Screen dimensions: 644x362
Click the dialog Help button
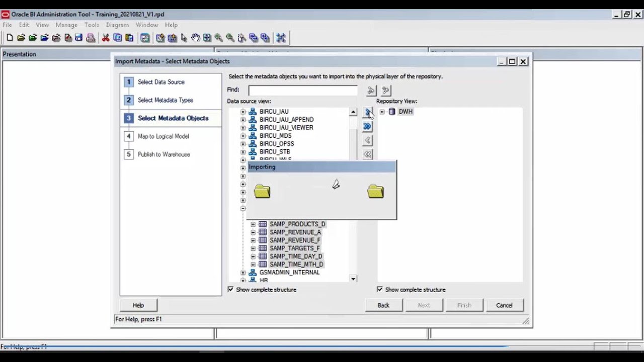138,305
